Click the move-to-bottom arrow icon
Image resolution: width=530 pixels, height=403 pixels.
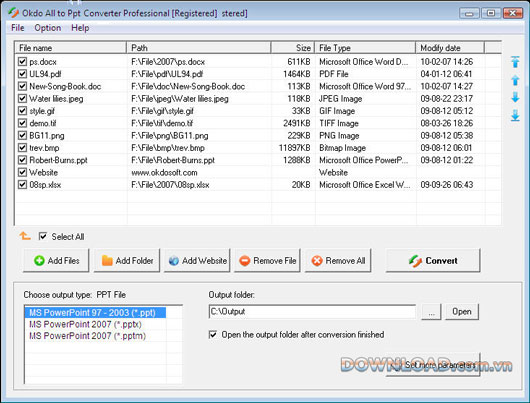[x=515, y=115]
